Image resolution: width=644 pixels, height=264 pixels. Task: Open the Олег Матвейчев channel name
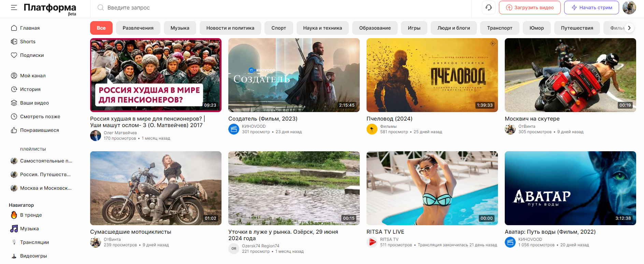pos(120,133)
